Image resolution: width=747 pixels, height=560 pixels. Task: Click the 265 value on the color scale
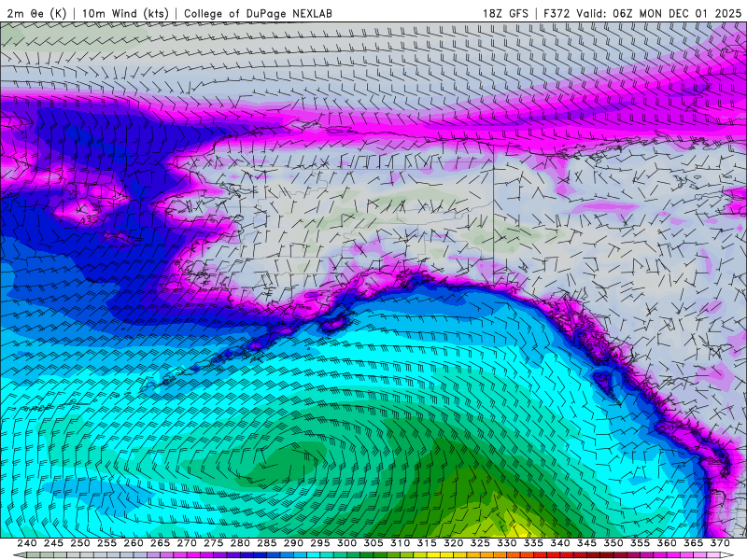[160, 543]
